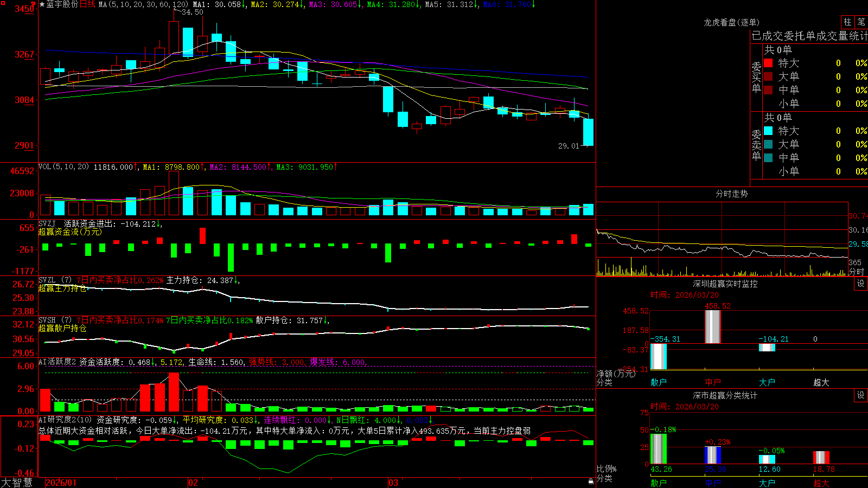Click the 蓝宇股份 stock name
The image size is (868, 488).
tap(62, 4)
